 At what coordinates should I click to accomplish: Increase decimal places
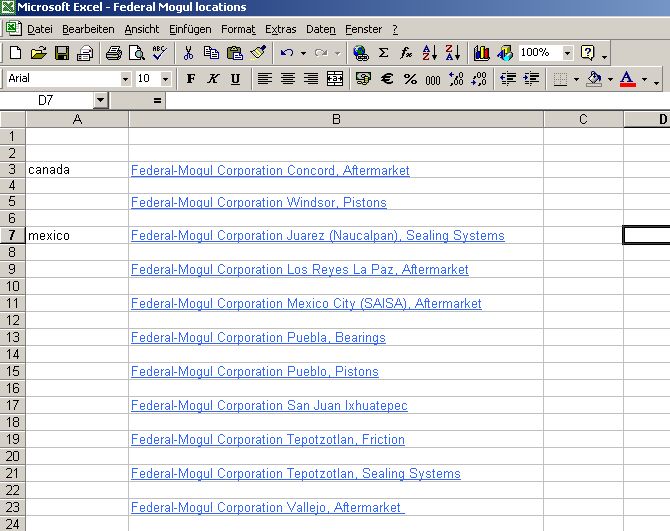click(456, 79)
